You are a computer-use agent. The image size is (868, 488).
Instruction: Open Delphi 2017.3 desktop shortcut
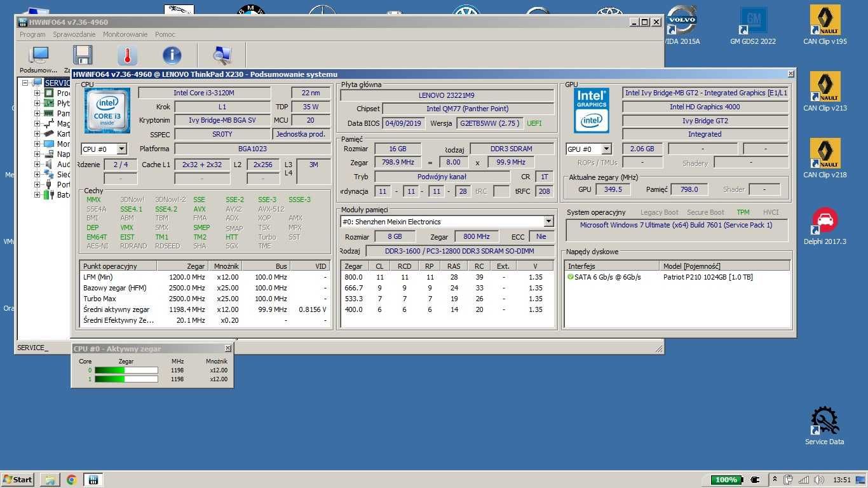click(825, 226)
